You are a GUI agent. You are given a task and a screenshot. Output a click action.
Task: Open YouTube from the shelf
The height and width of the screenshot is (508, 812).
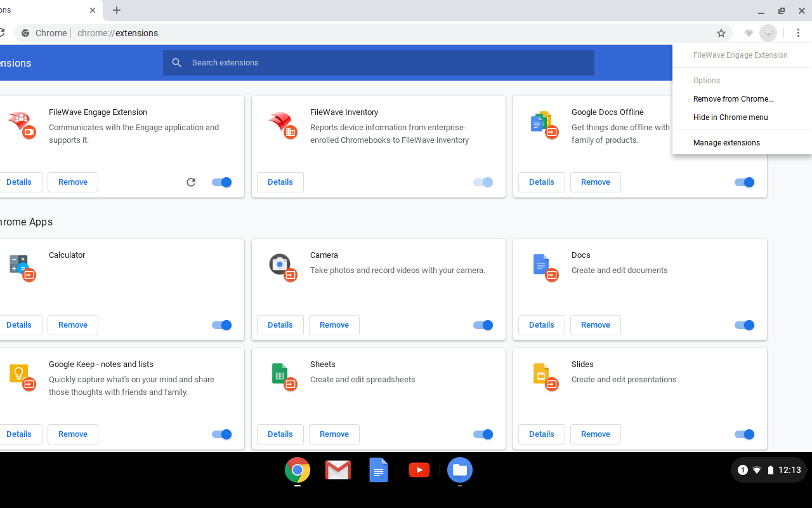(x=419, y=470)
